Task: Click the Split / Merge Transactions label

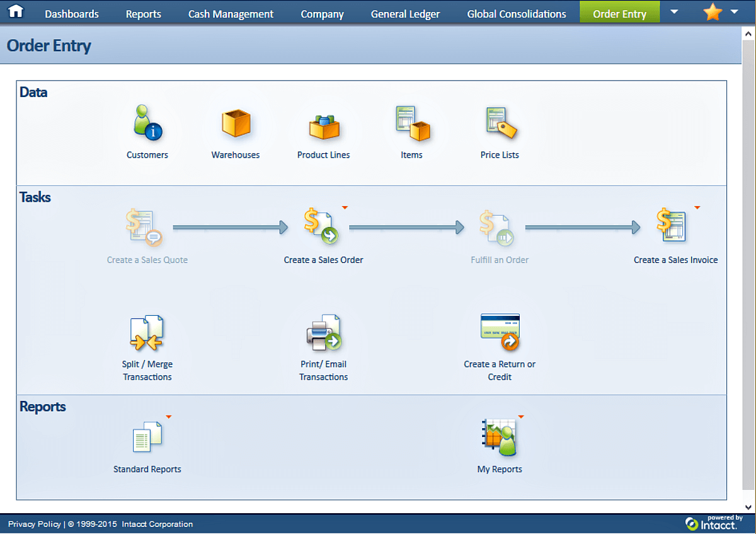Action: pos(147,371)
